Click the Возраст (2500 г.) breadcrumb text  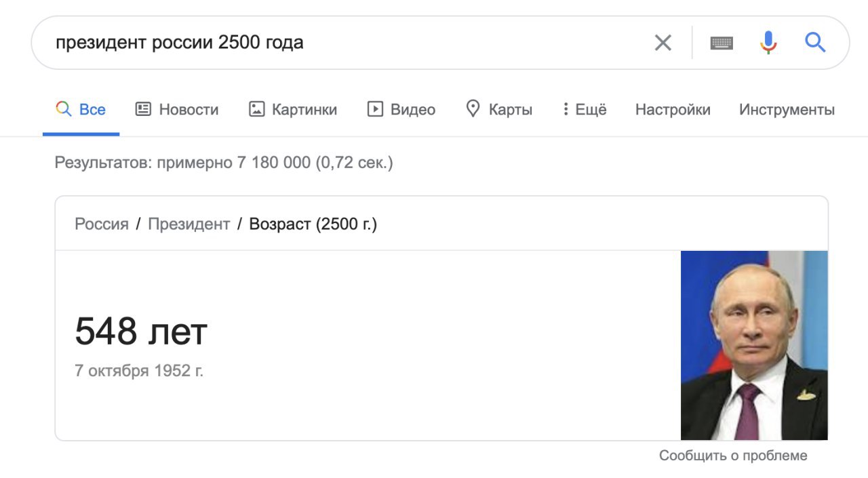[313, 224]
